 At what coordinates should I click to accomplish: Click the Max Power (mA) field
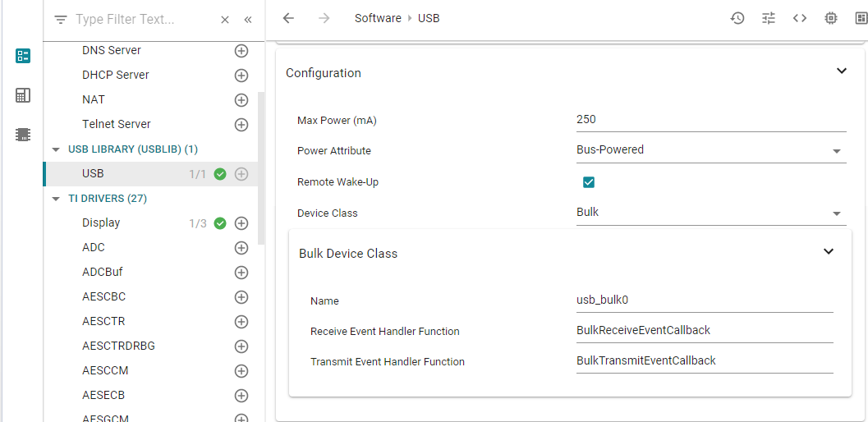(x=710, y=120)
